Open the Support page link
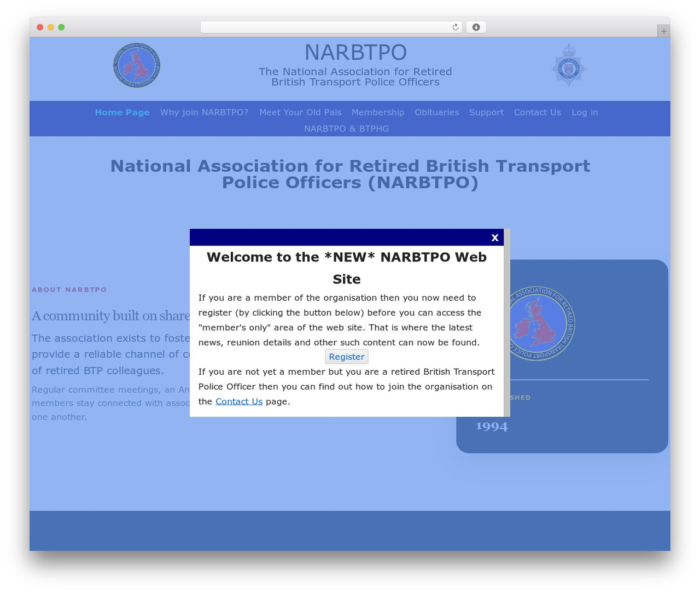This screenshot has height=593, width=700. [x=486, y=112]
